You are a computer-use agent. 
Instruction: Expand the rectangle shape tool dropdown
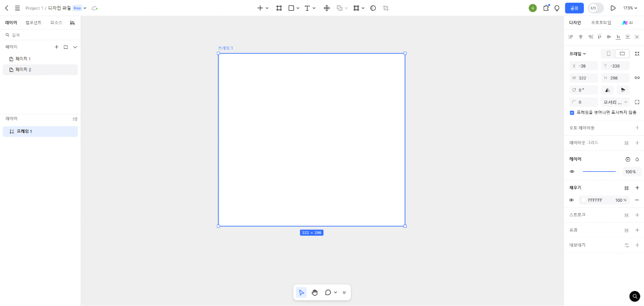click(298, 8)
